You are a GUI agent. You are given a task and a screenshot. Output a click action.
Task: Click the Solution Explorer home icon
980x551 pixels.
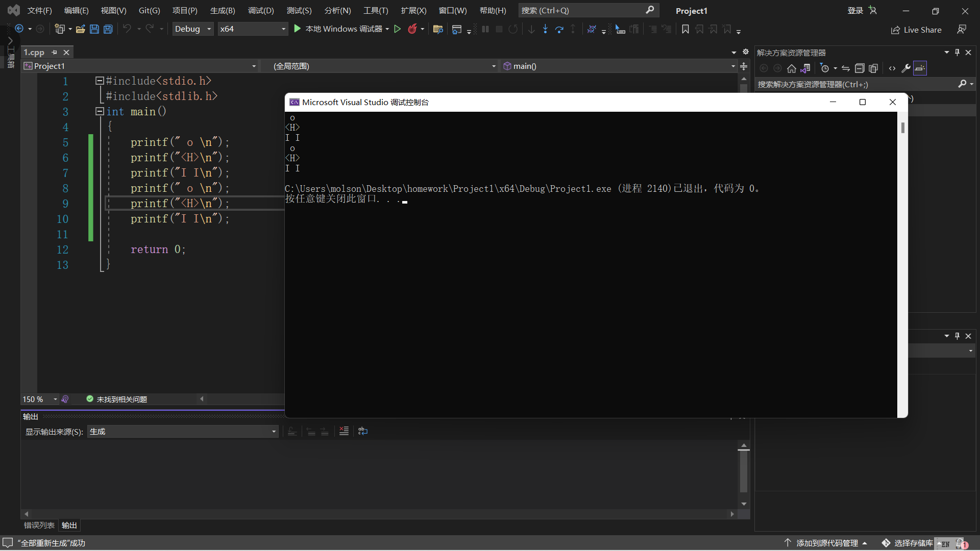click(x=791, y=68)
